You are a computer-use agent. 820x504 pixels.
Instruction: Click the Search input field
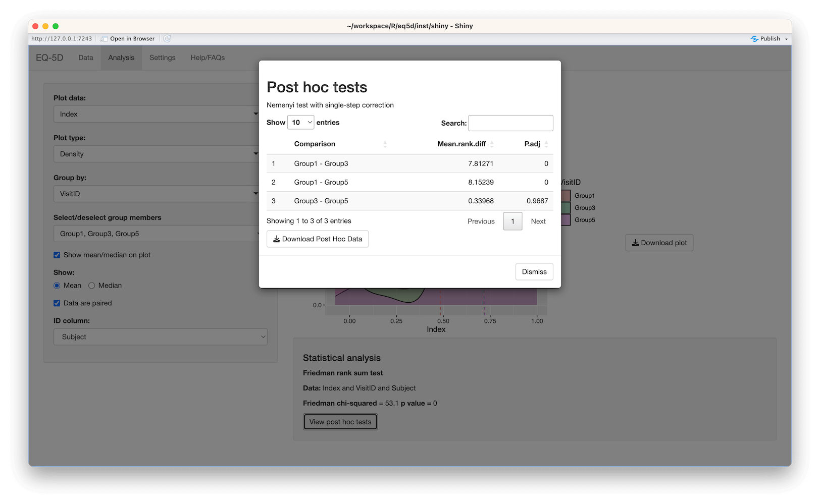510,123
